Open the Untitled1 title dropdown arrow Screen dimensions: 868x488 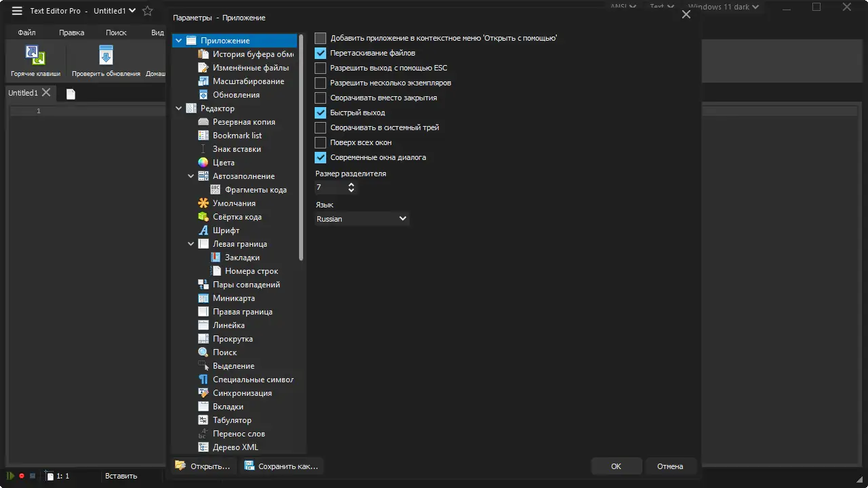132,11
